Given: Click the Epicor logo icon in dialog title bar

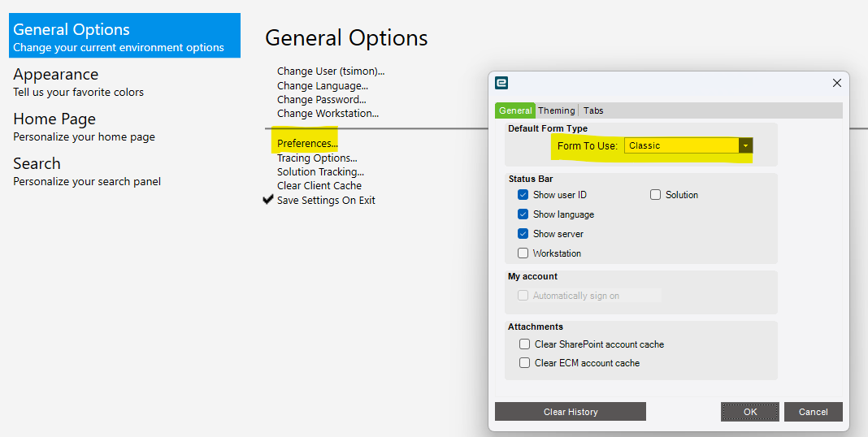Looking at the screenshot, I should pos(501,83).
